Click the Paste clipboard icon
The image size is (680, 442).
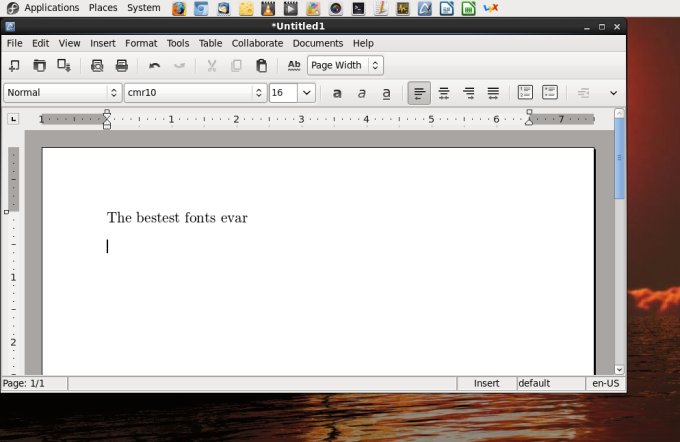(x=261, y=66)
